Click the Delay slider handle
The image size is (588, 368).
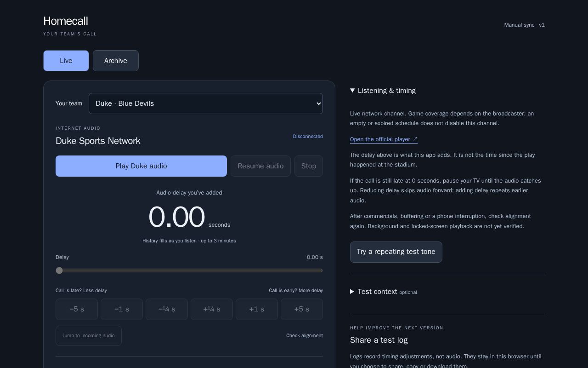[x=59, y=270]
